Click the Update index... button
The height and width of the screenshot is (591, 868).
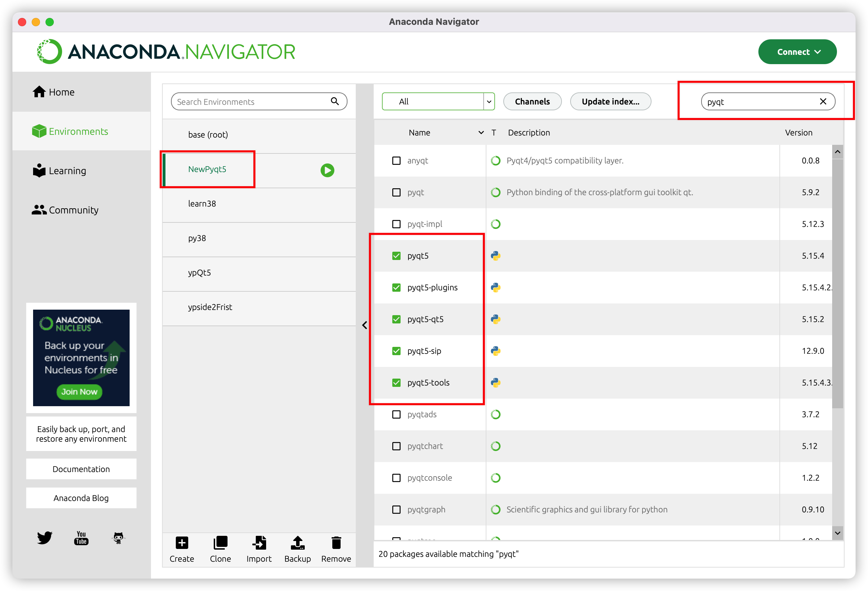click(610, 102)
